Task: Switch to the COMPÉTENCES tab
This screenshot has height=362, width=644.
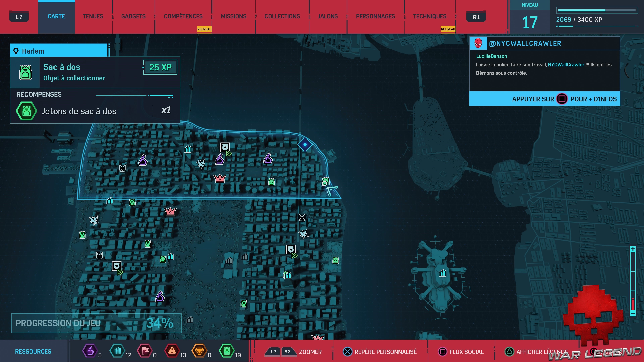Action: tap(183, 16)
